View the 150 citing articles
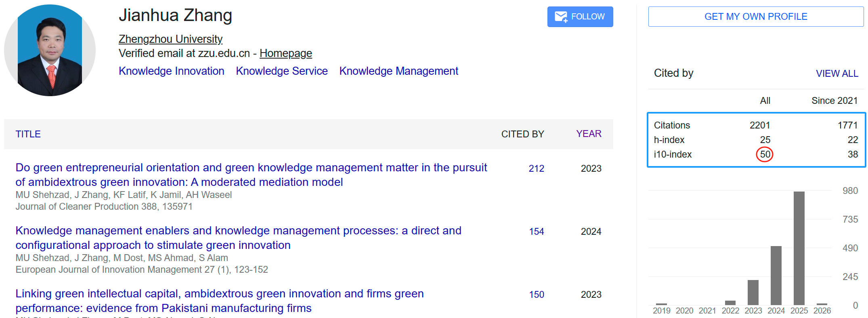The width and height of the screenshot is (868, 318). point(536,295)
